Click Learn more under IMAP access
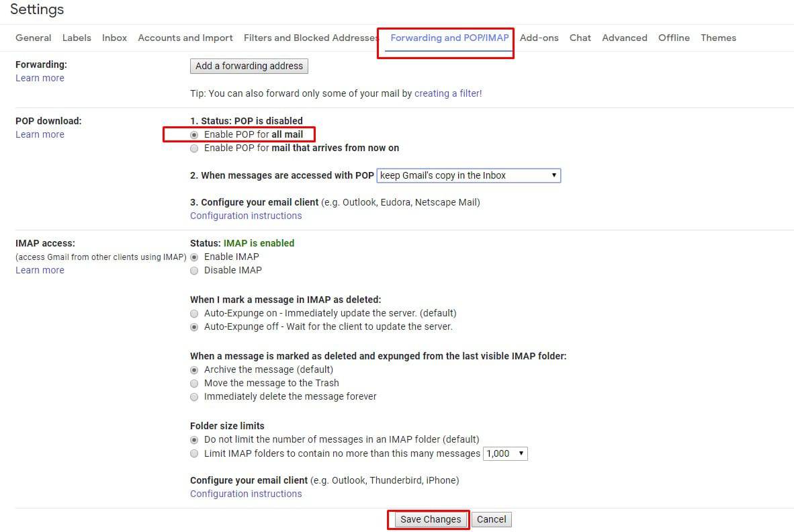The width and height of the screenshot is (794, 532). click(40, 270)
